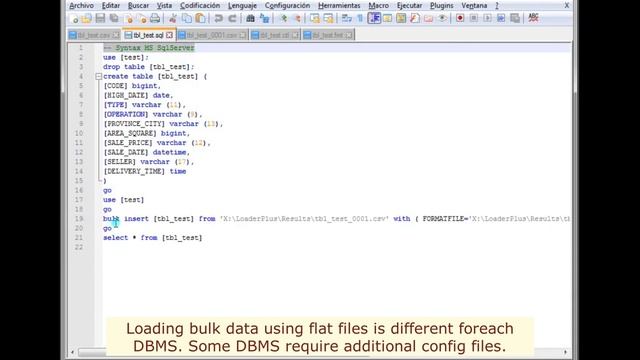
Task: Switch to the tbl_test.csv tab
Action: [x=94, y=35]
